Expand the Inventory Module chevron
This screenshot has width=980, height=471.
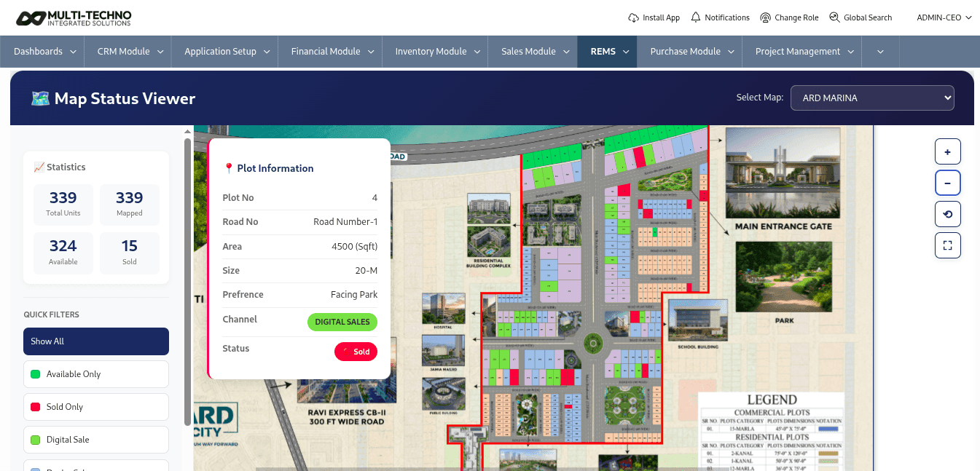tap(477, 52)
